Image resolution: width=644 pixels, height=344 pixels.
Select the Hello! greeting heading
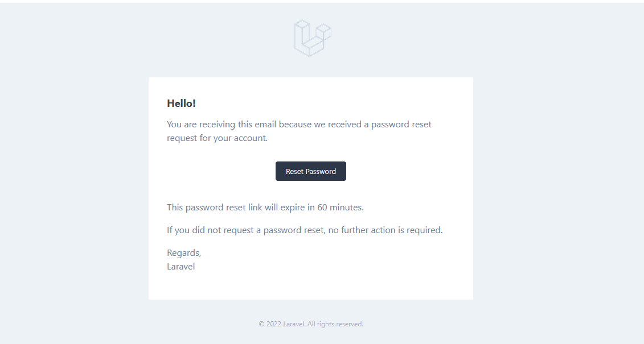[181, 103]
